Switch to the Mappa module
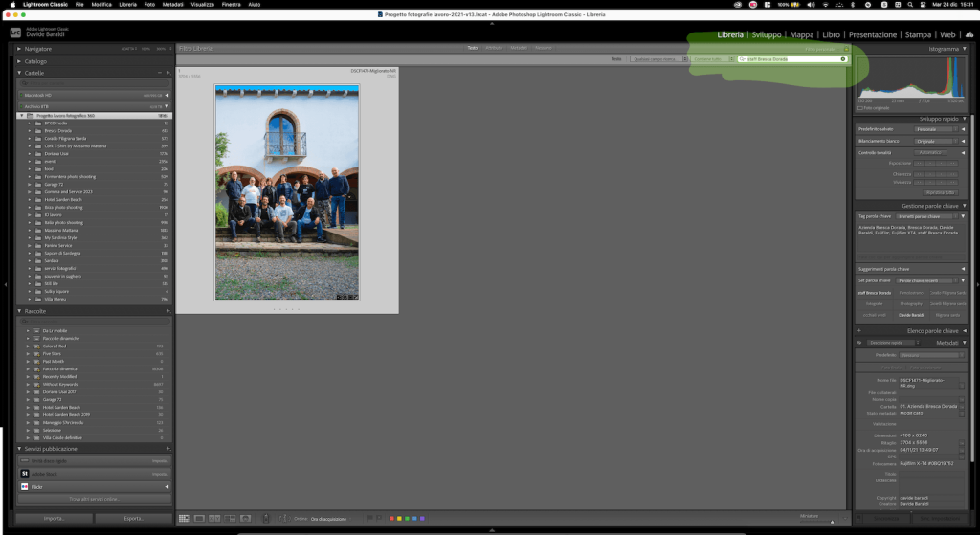The width and height of the screenshot is (980, 535). pos(802,35)
